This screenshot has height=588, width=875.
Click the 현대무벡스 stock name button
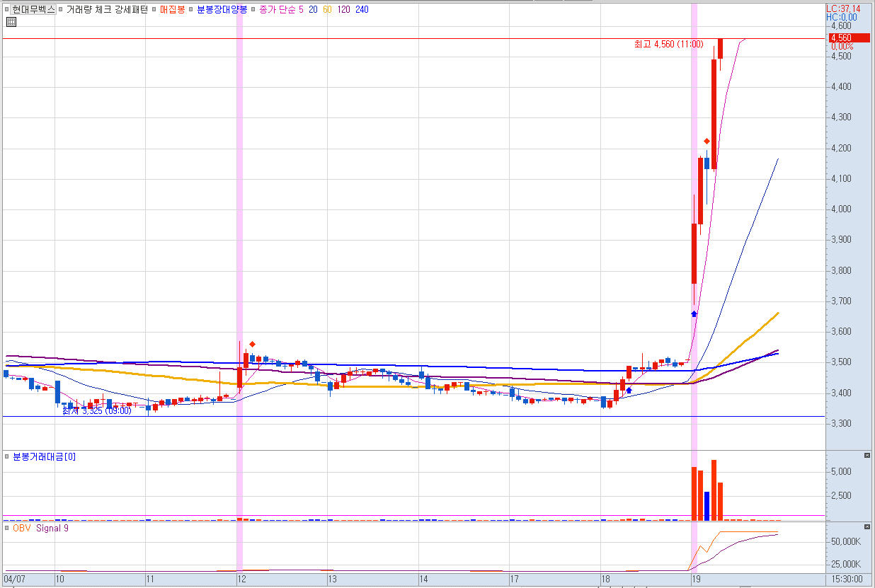tap(33, 9)
